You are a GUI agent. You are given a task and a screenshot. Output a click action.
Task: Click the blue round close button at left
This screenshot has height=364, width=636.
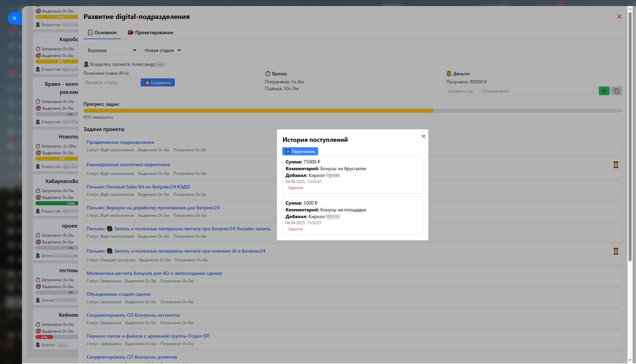14,18
